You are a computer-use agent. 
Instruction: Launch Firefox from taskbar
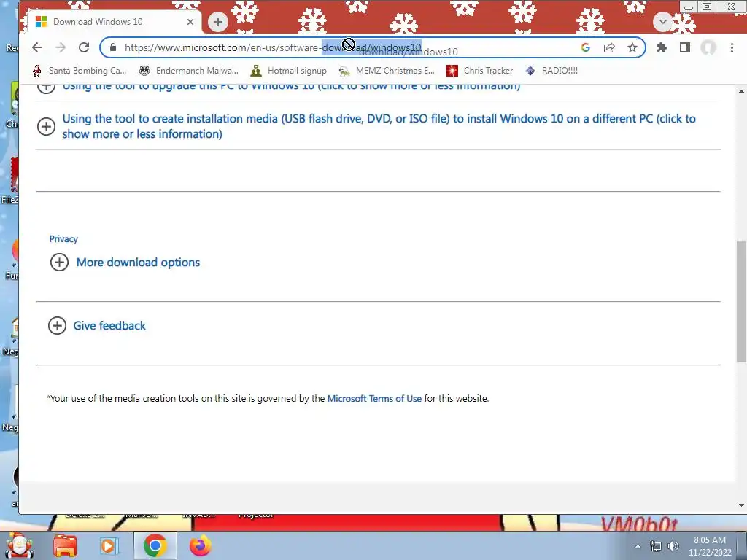(201, 545)
